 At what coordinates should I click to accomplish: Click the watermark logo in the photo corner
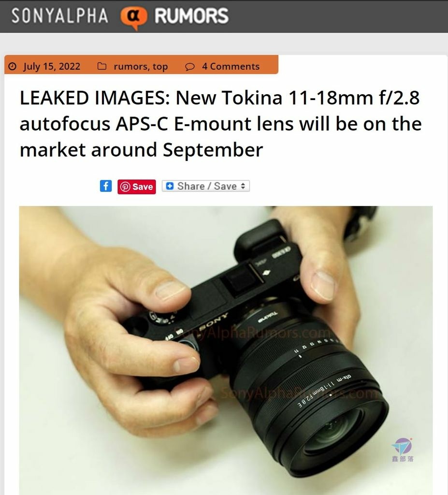(x=402, y=450)
